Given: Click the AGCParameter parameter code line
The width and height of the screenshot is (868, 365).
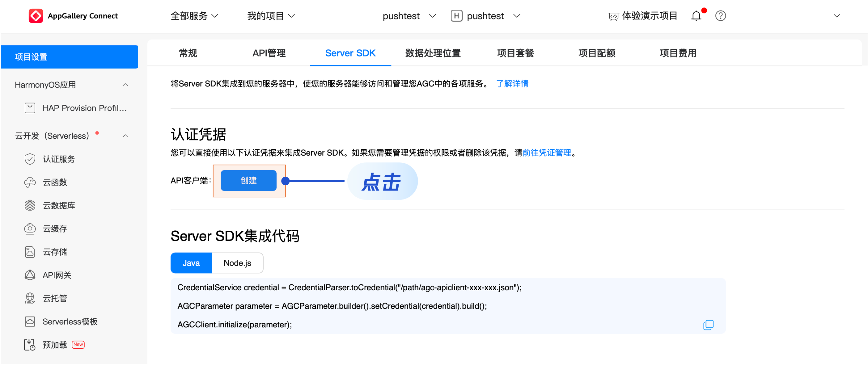Looking at the screenshot, I should 332,306.
